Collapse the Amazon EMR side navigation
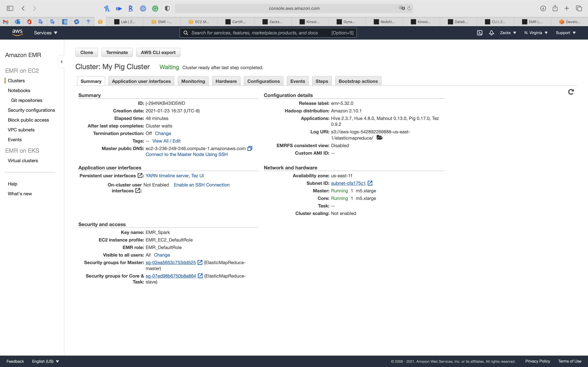The height and width of the screenshot is (367, 588). pos(61,62)
